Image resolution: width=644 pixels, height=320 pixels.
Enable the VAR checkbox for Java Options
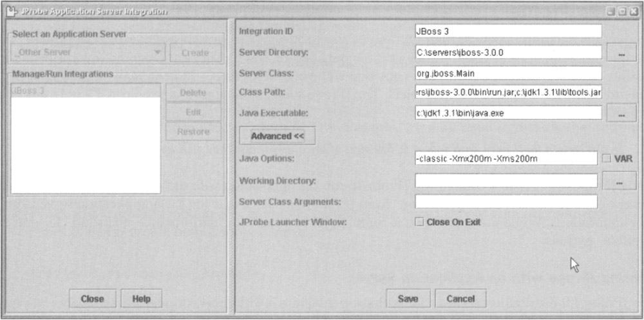605,159
